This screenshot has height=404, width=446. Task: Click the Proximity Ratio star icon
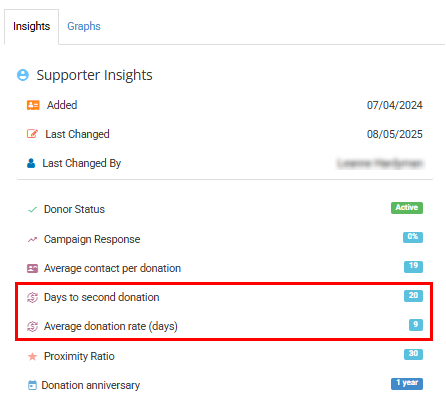click(32, 356)
